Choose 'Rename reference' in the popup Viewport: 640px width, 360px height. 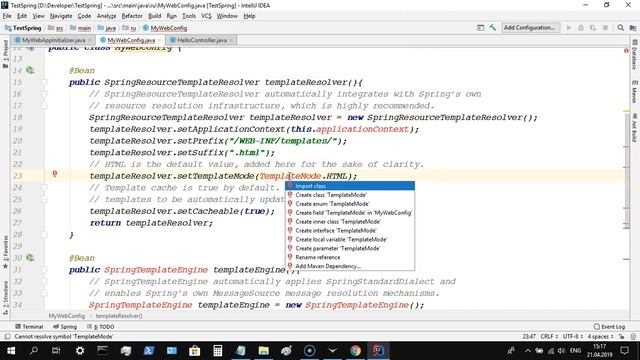(x=350, y=257)
